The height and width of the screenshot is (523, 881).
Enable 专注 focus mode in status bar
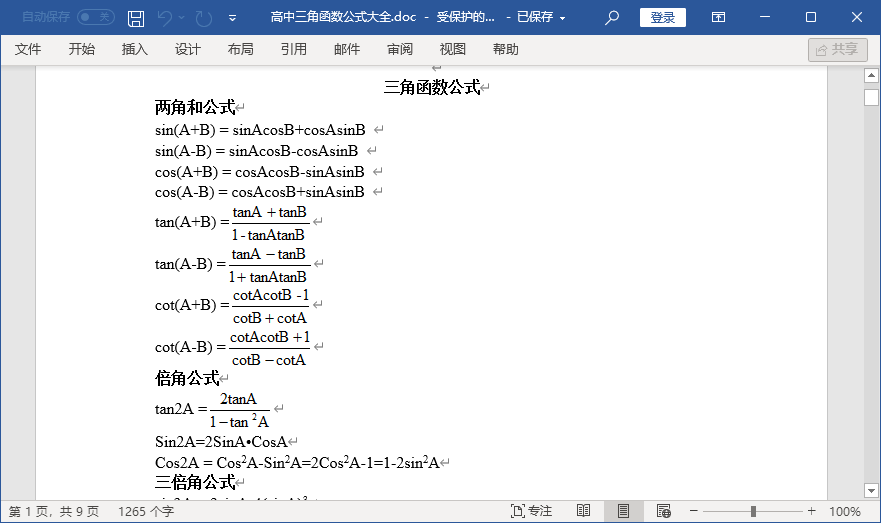(x=531, y=511)
